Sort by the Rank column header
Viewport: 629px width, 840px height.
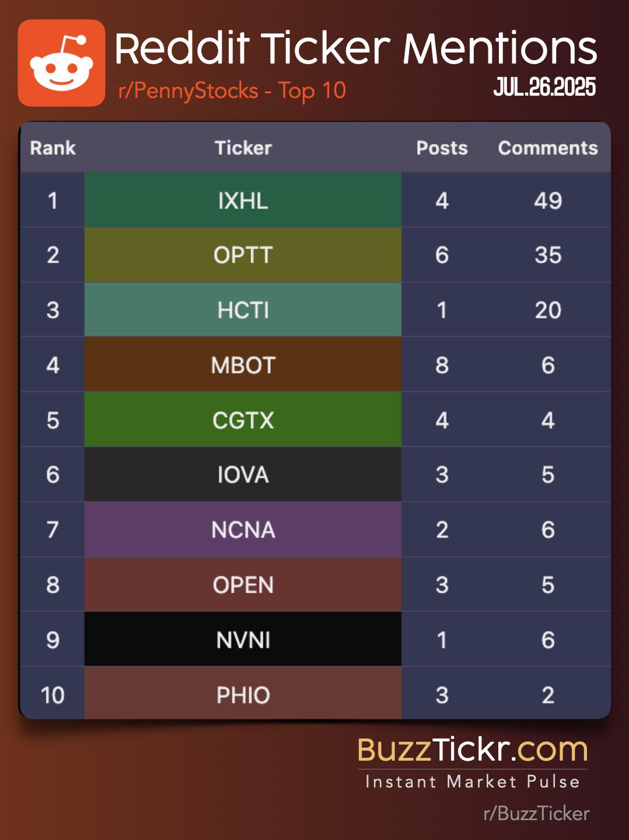point(53,148)
